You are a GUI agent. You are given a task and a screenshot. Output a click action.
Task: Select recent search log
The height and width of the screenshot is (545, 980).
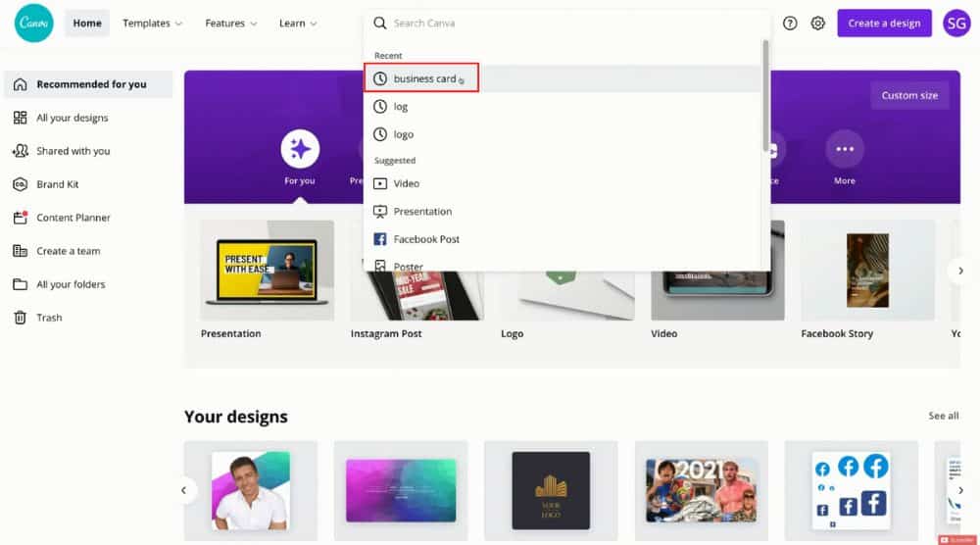click(563, 106)
